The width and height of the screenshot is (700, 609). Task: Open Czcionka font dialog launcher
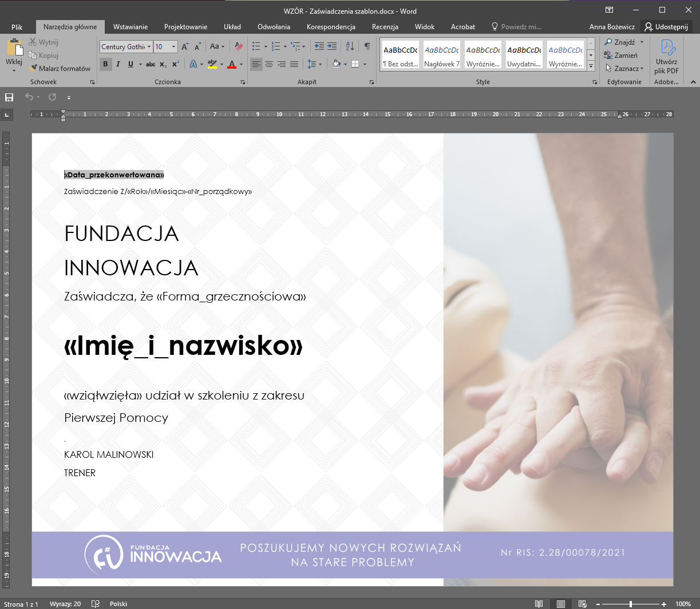pos(243,82)
